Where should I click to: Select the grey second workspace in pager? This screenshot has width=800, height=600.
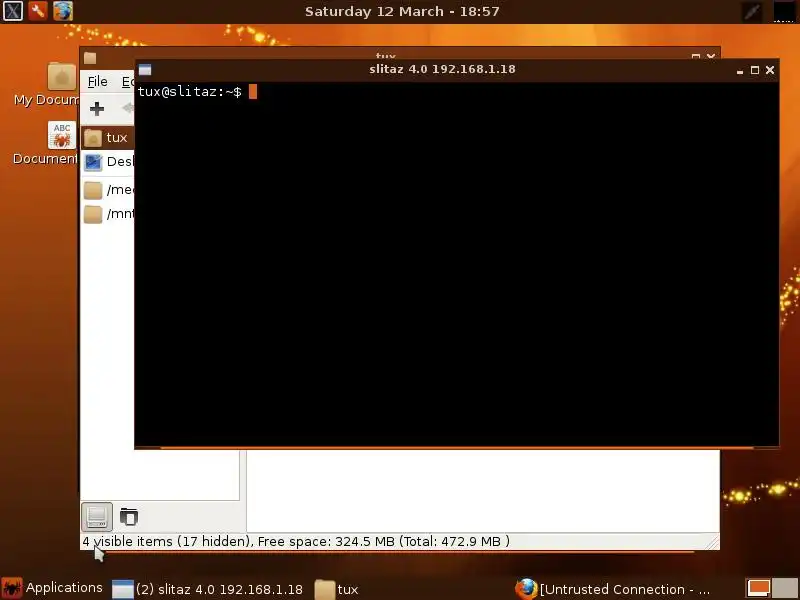point(785,588)
